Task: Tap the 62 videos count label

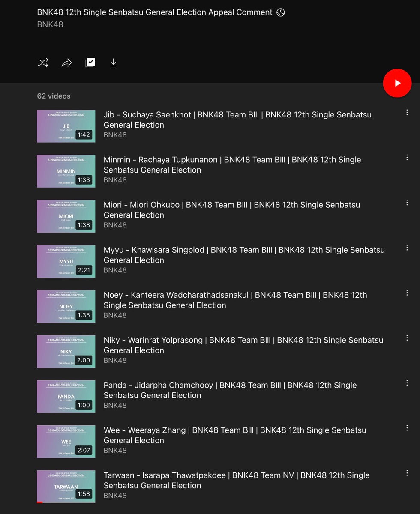Action: click(x=54, y=96)
